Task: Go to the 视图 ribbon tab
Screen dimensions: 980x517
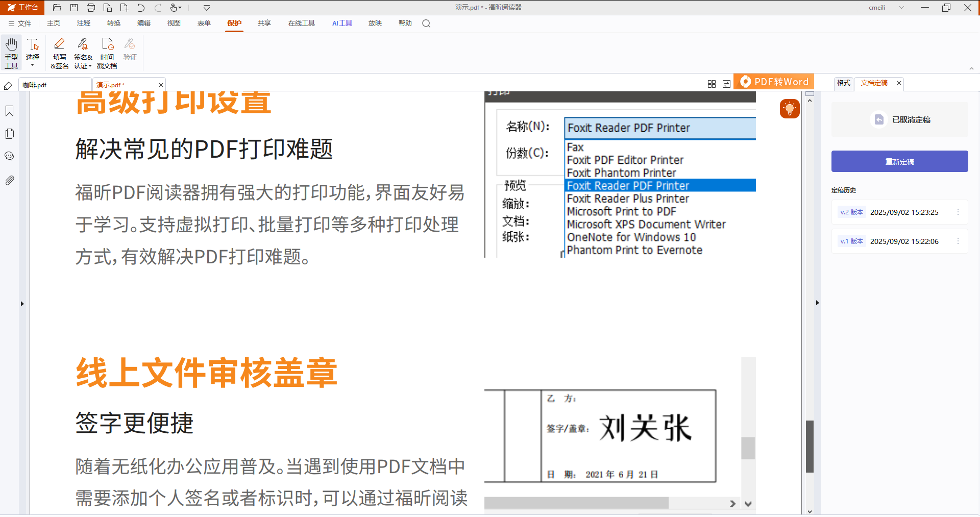Action: (x=174, y=23)
